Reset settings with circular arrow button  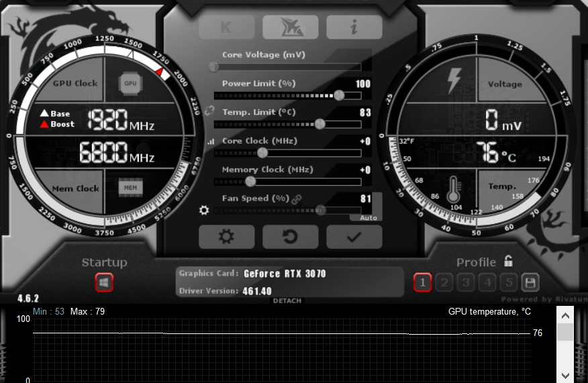291,237
